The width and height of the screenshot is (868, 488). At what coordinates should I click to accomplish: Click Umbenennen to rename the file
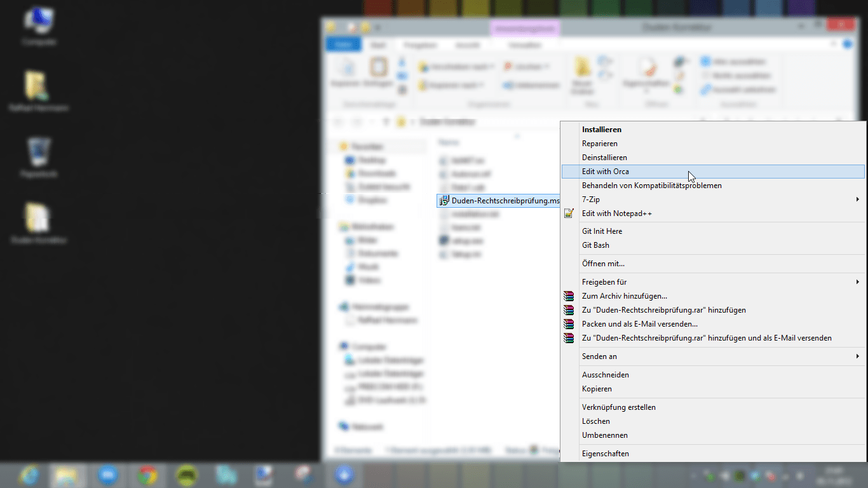click(x=712, y=435)
